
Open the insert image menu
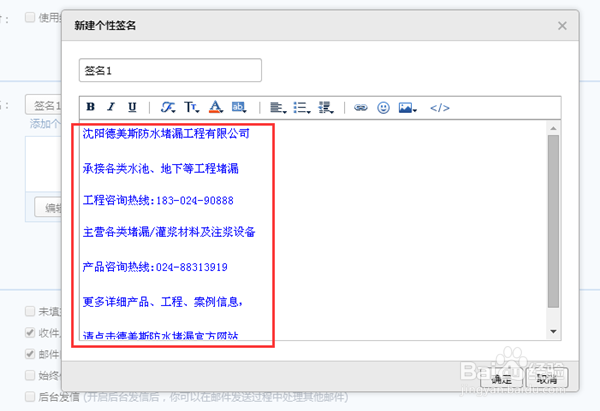[x=408, y=108]
